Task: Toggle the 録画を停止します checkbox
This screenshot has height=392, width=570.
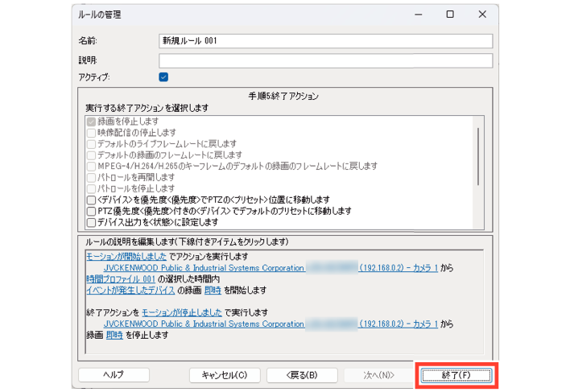Action: (91, 122)
